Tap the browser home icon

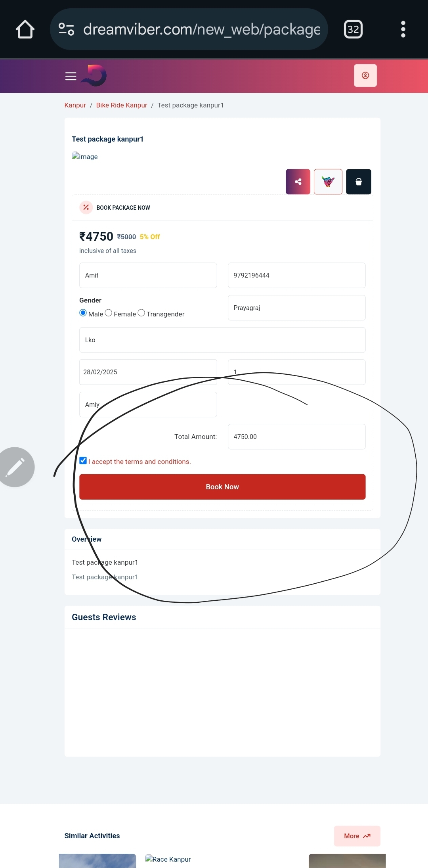(x=25, y=29)
